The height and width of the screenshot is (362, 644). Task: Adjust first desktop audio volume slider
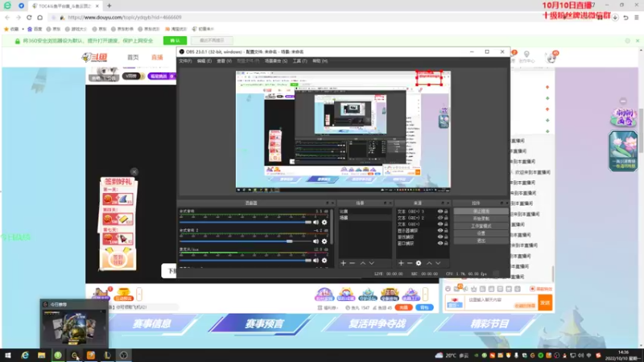click(308, 222)
